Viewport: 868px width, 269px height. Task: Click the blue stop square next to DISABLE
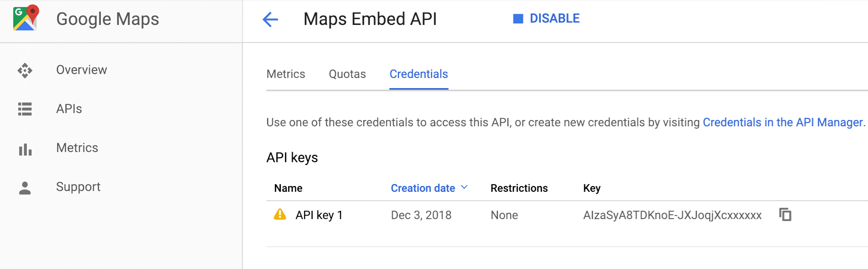point(518,18)
